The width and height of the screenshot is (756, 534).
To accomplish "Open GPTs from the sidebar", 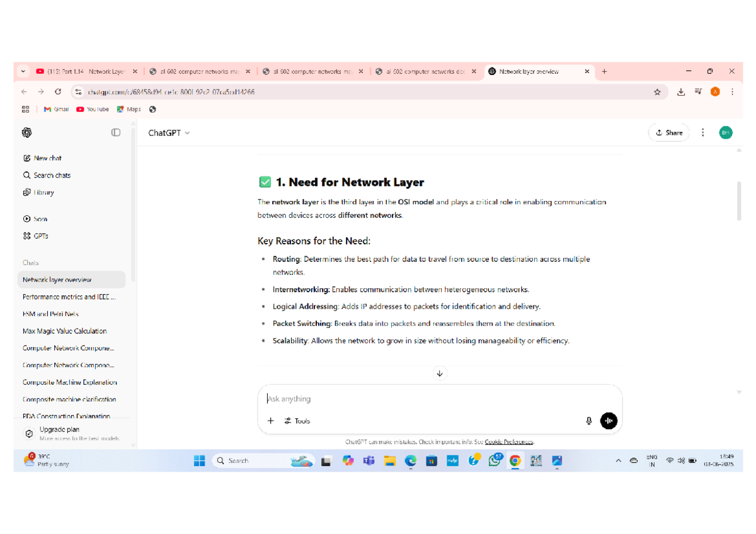I will 35,236.
